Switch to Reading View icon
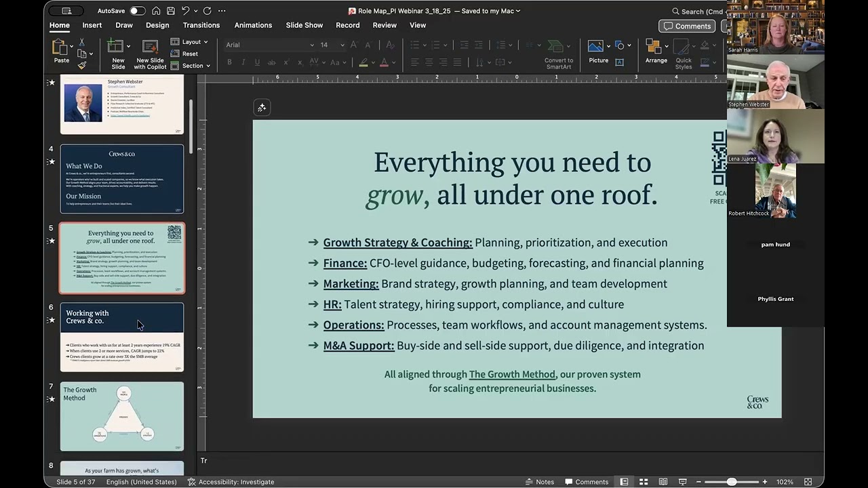Image resolution: width=868 pixels, height=488 pixels. point(663,482)
